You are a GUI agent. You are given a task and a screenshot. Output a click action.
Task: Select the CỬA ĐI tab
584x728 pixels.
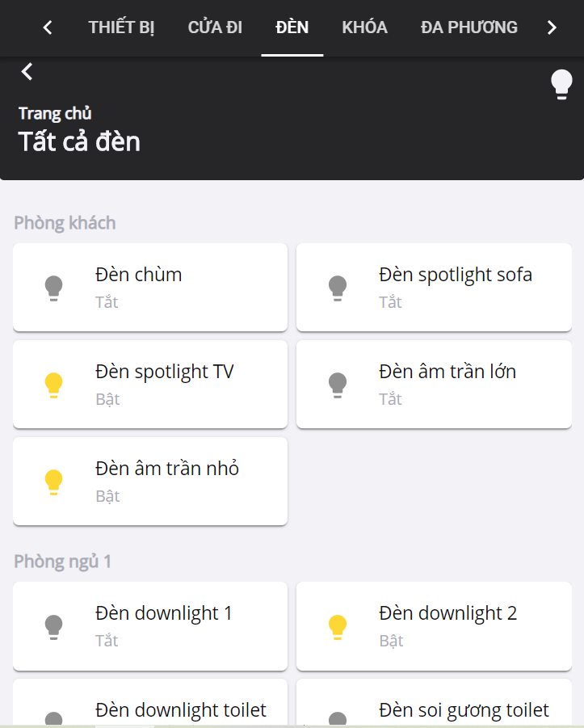pos(215,27)
